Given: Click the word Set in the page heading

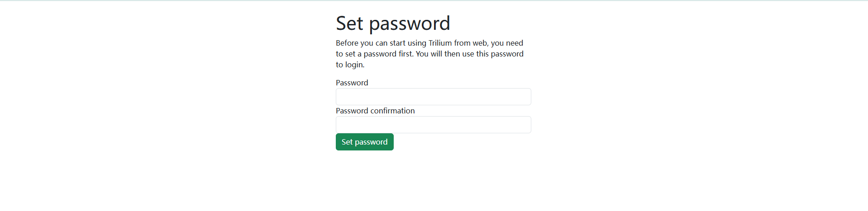Looking at the screenshot, I should 349,23.
